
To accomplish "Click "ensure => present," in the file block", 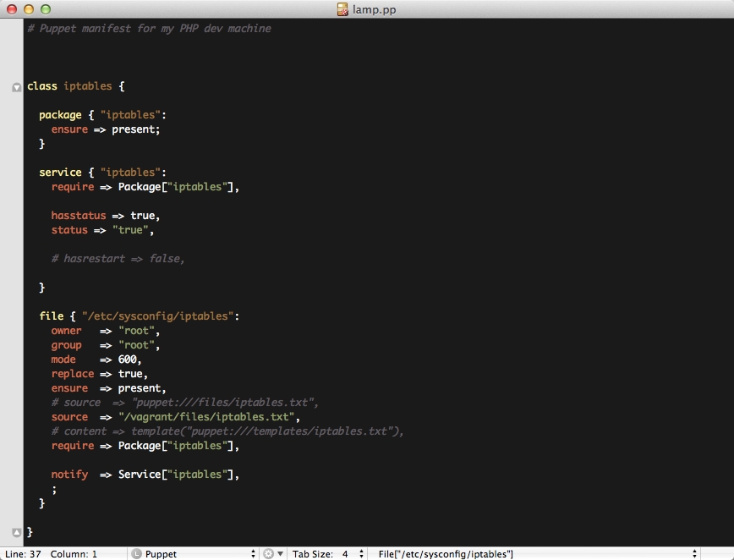I will click(108, 388).
